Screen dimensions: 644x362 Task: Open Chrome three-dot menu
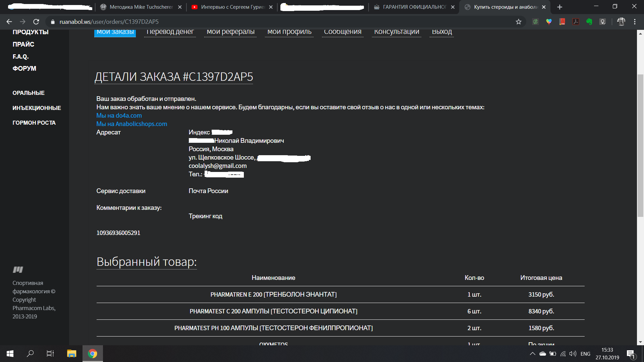pyautogui.click(x=635, y=22)
